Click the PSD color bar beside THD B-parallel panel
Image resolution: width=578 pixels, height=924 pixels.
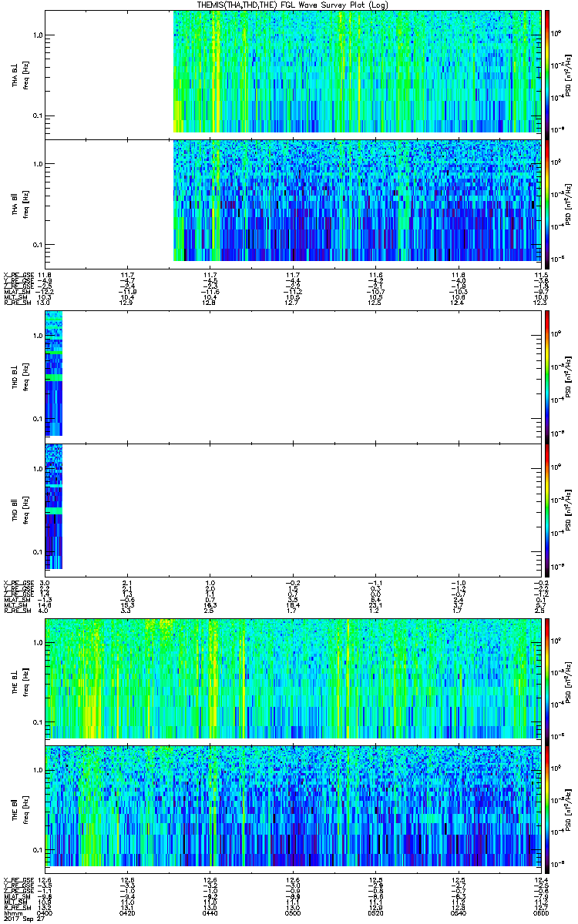pyautogui.click(x=546, y=510)
